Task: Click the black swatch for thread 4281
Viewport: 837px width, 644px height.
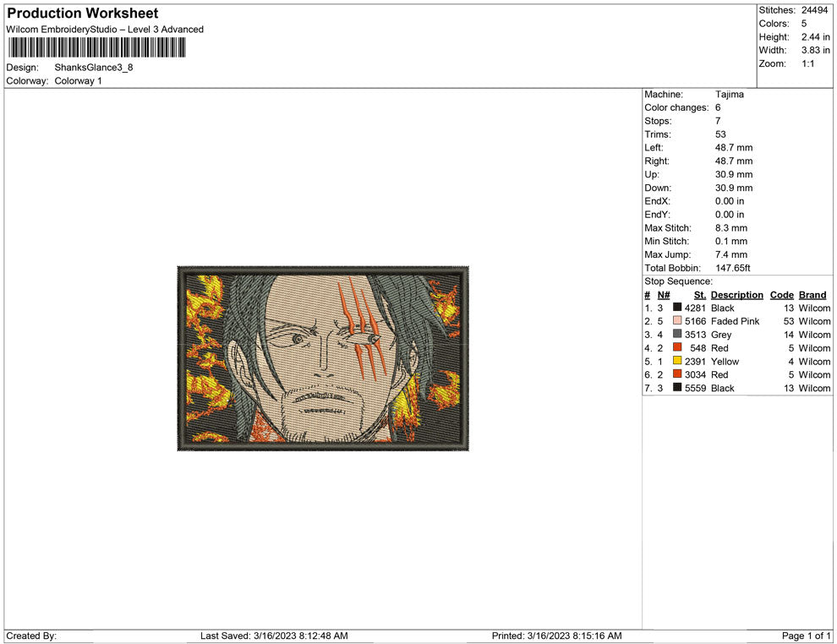Action: click(677, 308)
